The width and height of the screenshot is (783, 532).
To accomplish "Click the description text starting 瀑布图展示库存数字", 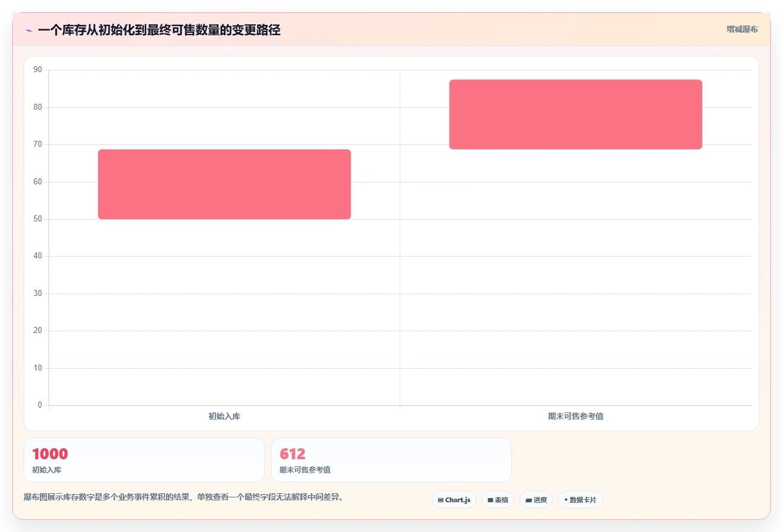I will 184,497.
